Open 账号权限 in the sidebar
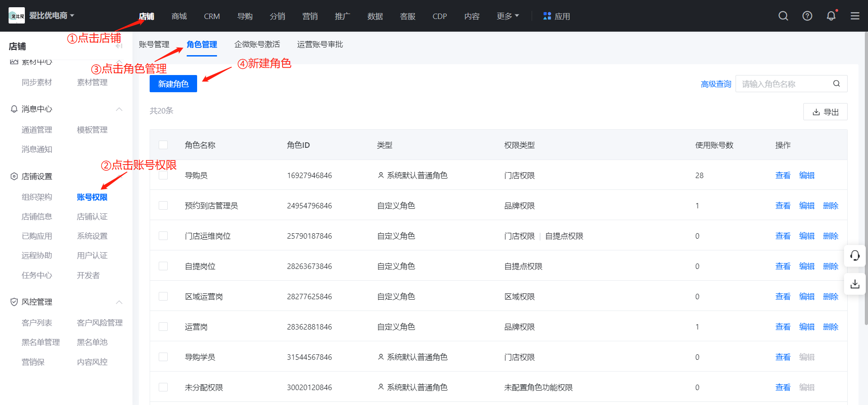Screen dimensions: 868x405 [92, 197]
